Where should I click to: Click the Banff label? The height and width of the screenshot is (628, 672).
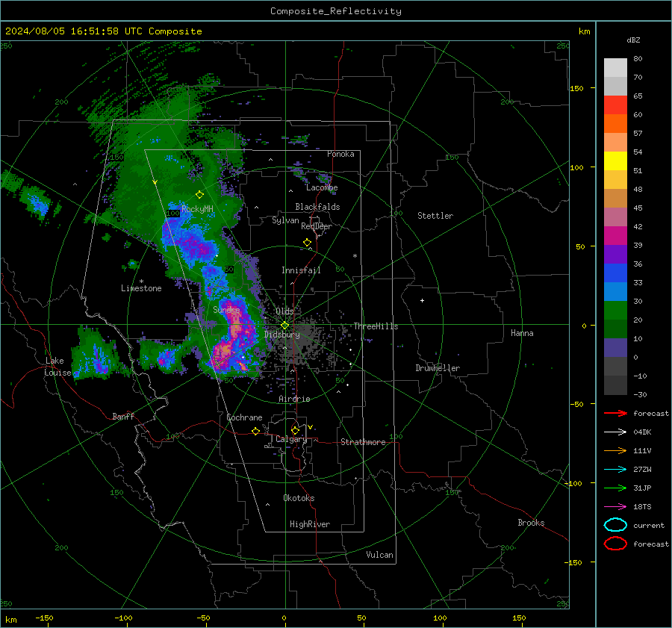pyautogui.click(x=123, y=417)
